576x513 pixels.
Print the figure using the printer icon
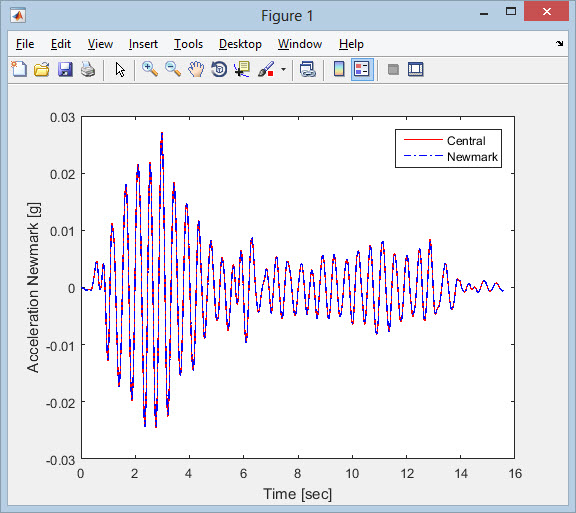click(x=88, y=69)
